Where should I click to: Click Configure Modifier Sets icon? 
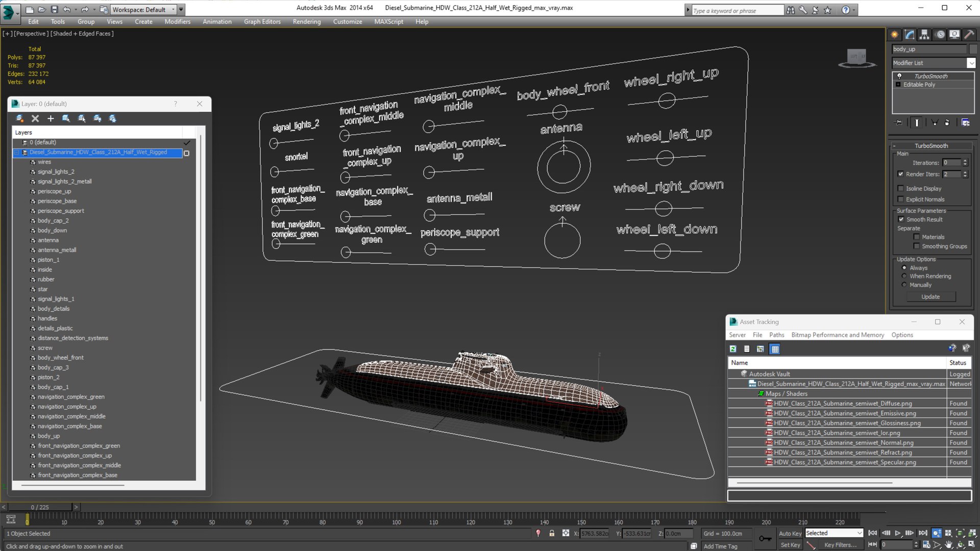point(965,122)
